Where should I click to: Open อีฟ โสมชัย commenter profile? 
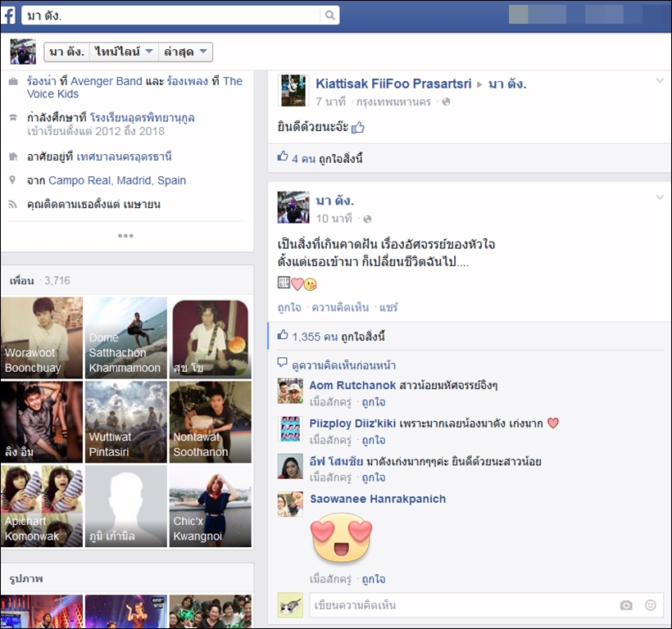[x=337, y=462]
